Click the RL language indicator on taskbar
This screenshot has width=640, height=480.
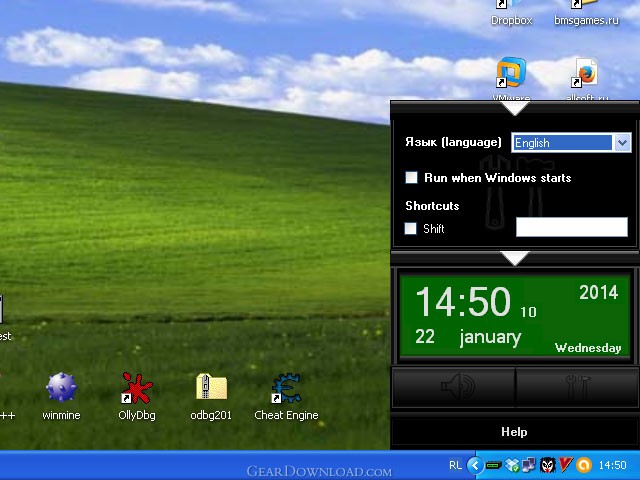click(456, 465)
